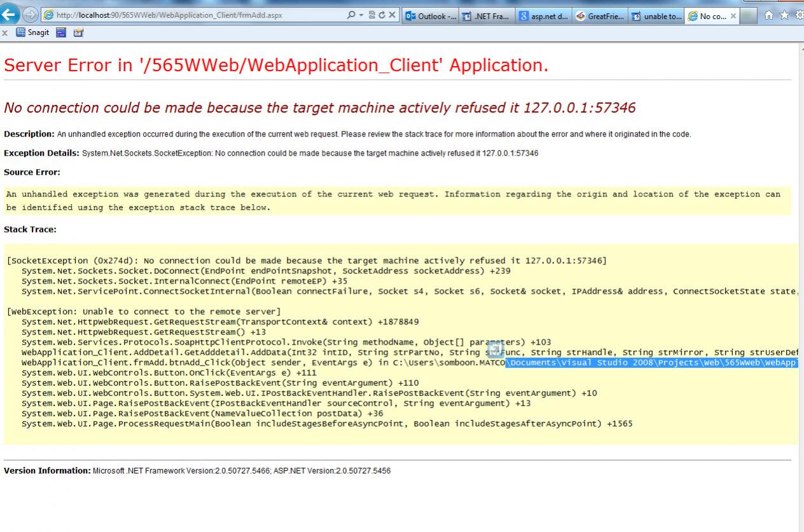Screen dimensions: 804x532
Task: Toggle the Compatibility View icon
Action: [371, 15]
